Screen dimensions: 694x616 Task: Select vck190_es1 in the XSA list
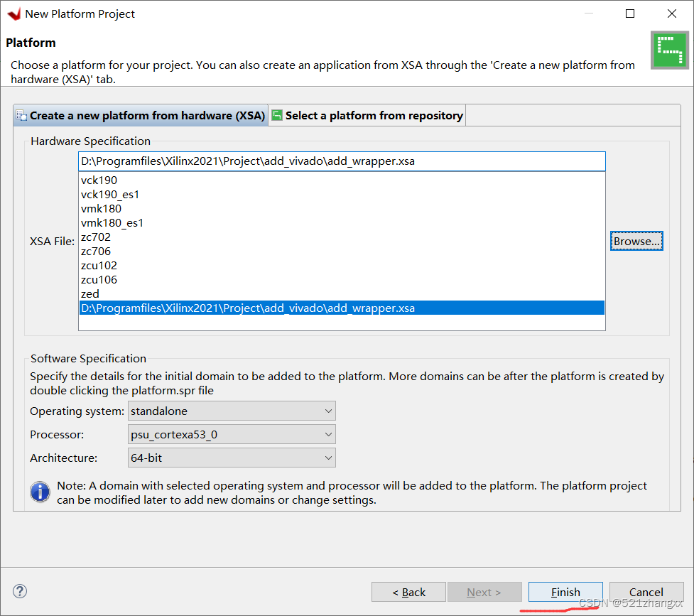coord(342,195)
